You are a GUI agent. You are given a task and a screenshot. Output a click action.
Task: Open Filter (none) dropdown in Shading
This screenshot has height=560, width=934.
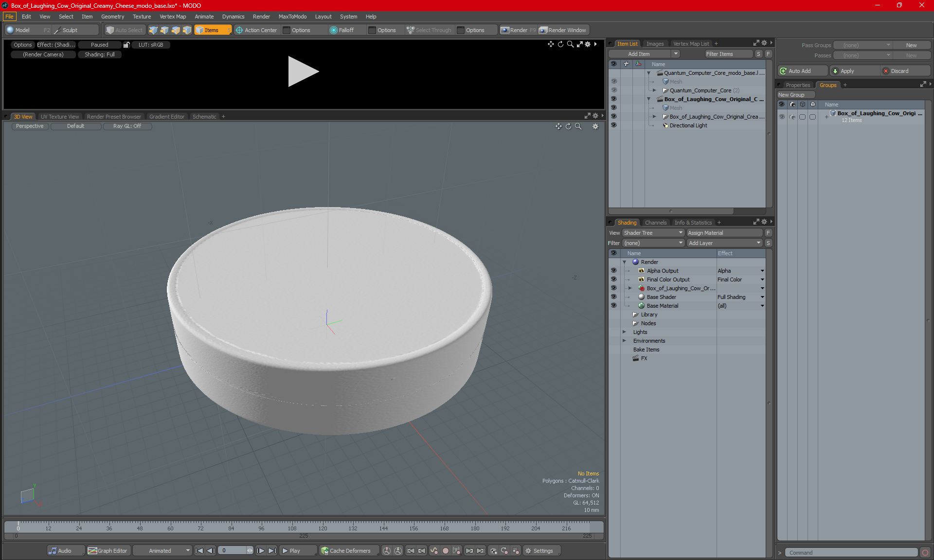coord(653,243)
